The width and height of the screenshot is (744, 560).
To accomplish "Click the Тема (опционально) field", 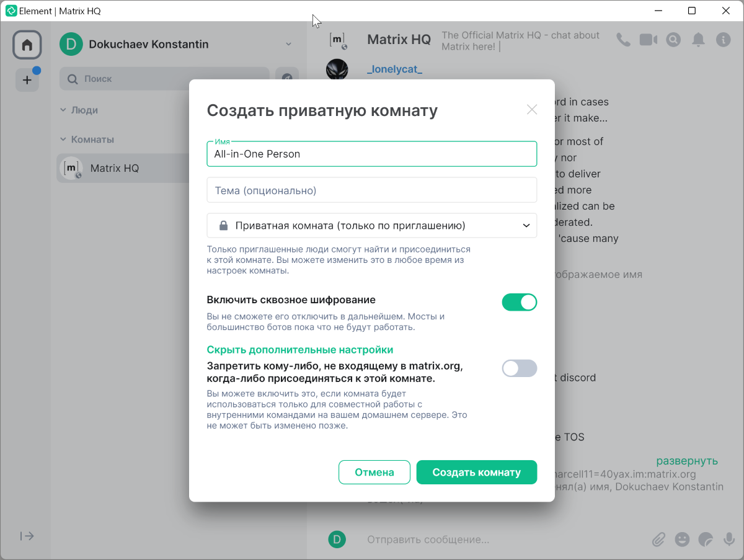I will point(371,190).
